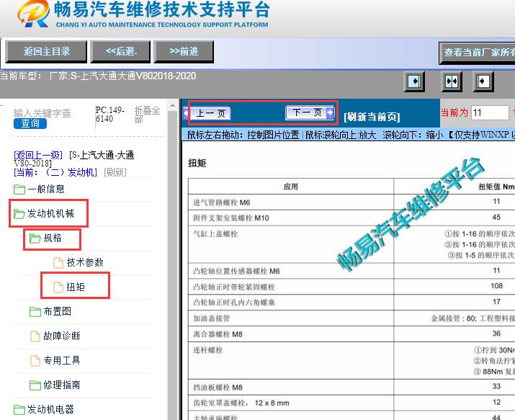Screen dimensions: 515x420
Task: Click the gray 刷新 link
Action: tap(115, 172)
